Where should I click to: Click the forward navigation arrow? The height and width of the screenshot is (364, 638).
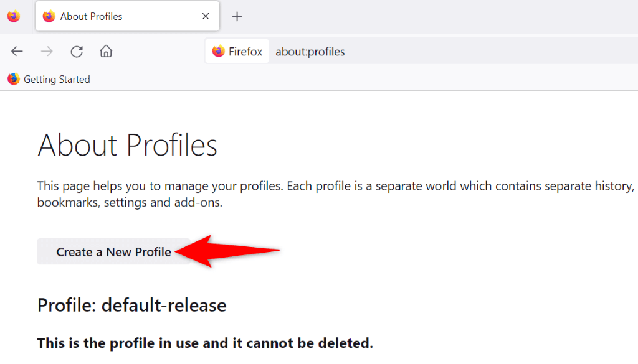click(47, 52)
